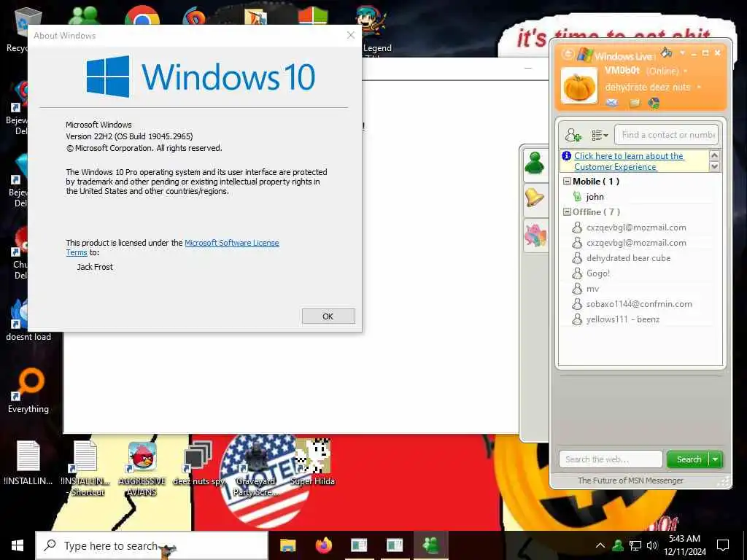747x560 pixels.
Task: Open the Search button dropdown arrow
Action: tap(716, 459)
